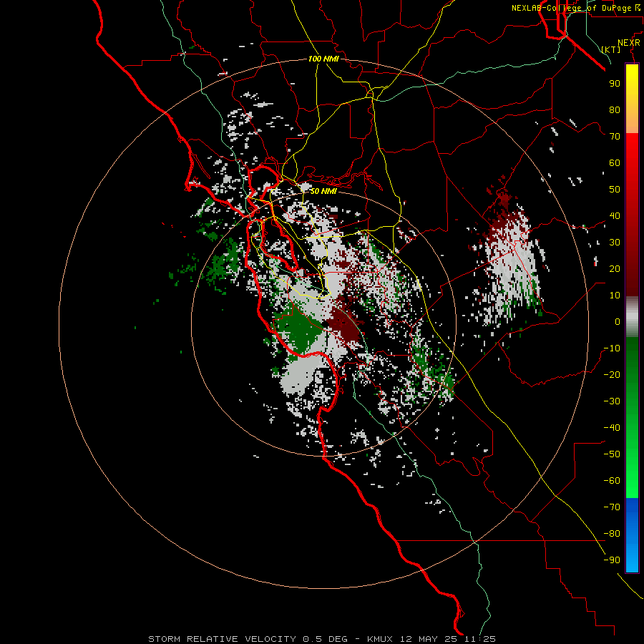Click the positive 10 scale label
Viewport: 644px width, 644px height.
[x=615, y=296]
